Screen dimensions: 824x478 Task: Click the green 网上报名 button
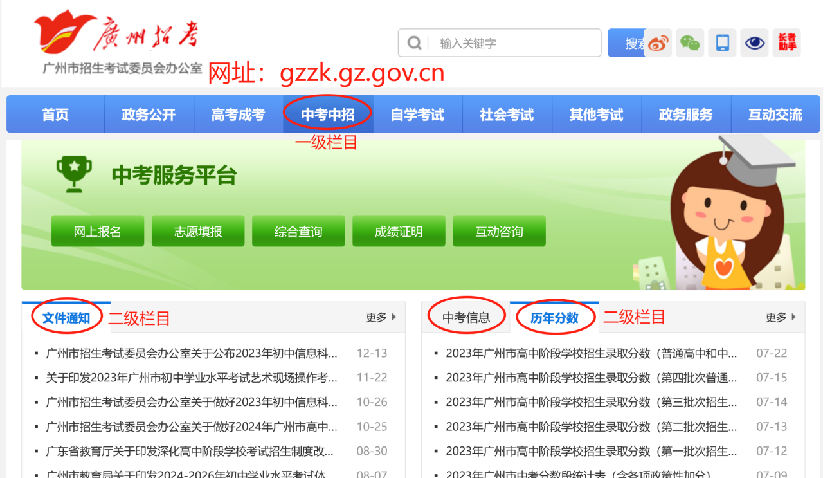tap(97, 231)
